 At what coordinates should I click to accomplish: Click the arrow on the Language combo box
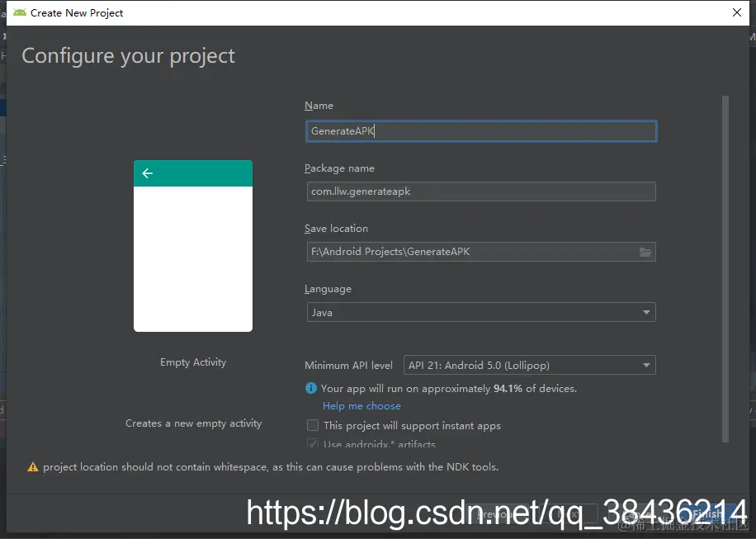(x=646, y=312)
